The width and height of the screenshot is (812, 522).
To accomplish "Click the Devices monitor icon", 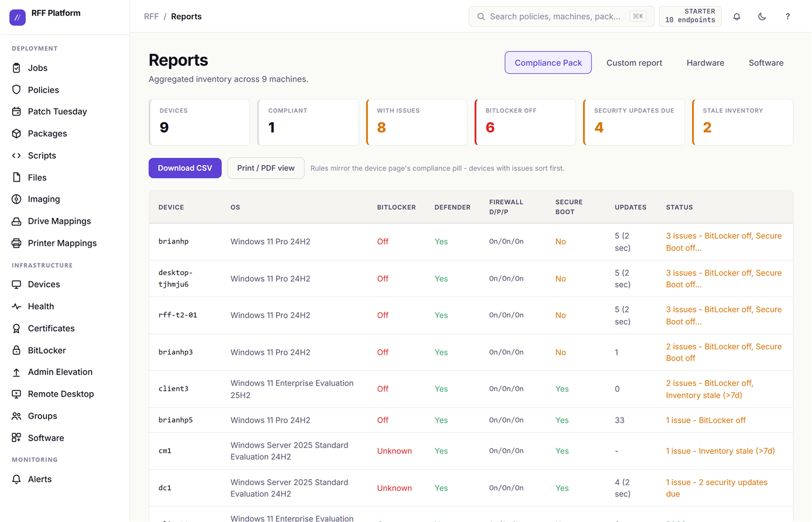I will pyautogui.click(x=16, y=284).
